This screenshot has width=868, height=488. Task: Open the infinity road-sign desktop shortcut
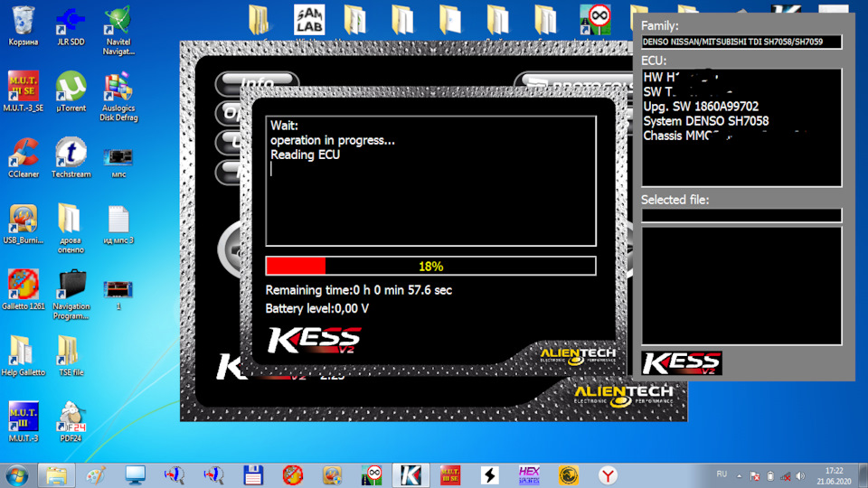(x=595, y=19)
